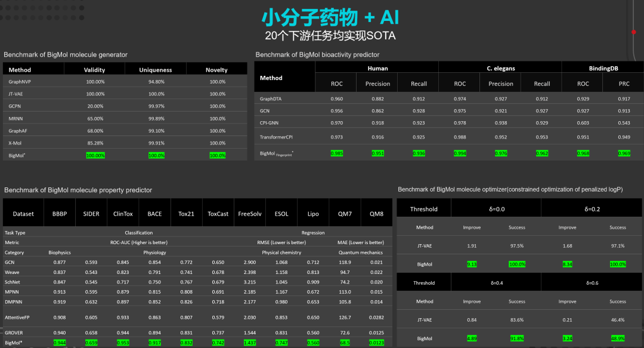Click the "Dataset" header cell
The image size is (644, 348).
coord(23,214)
